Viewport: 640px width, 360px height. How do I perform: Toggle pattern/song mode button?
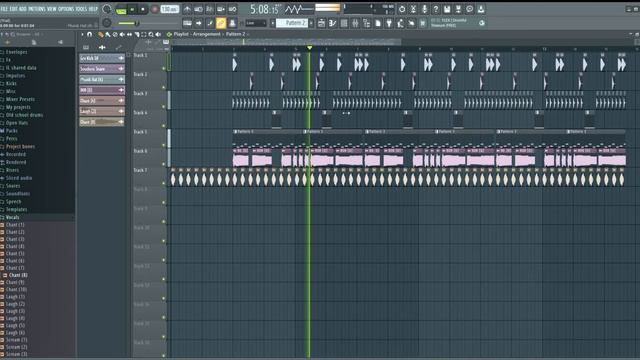pyautogui.click(x=121, y=9)
